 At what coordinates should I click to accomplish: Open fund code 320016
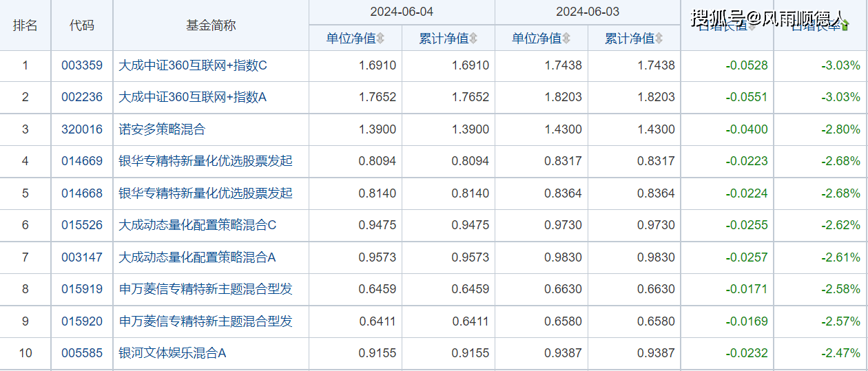[82, 129]
